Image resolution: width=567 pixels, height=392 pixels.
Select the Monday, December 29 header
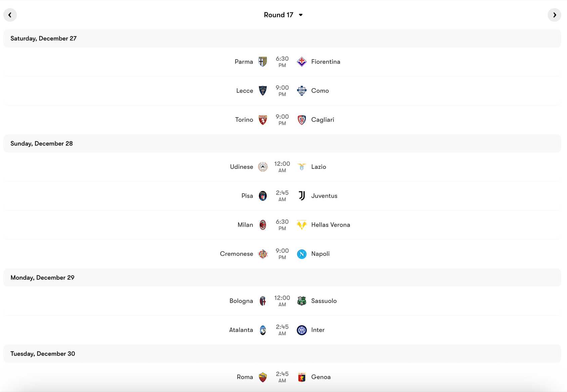point(42,278)
